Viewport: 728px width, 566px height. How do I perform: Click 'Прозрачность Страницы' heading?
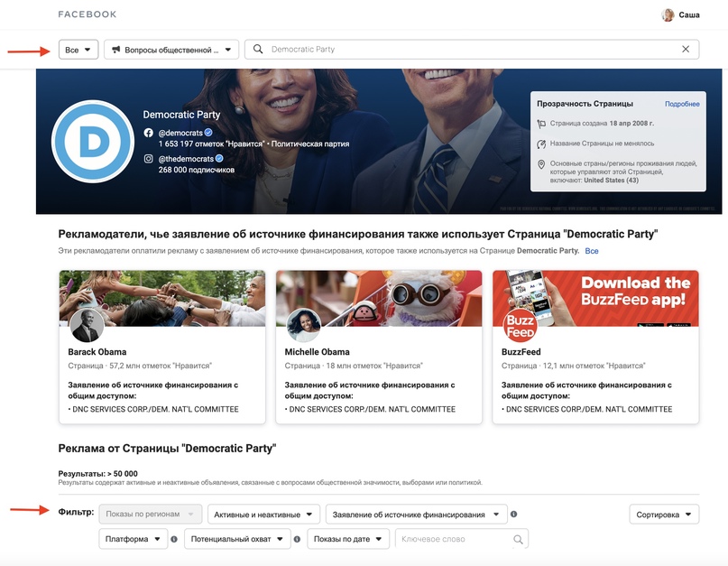click(585, 104)
